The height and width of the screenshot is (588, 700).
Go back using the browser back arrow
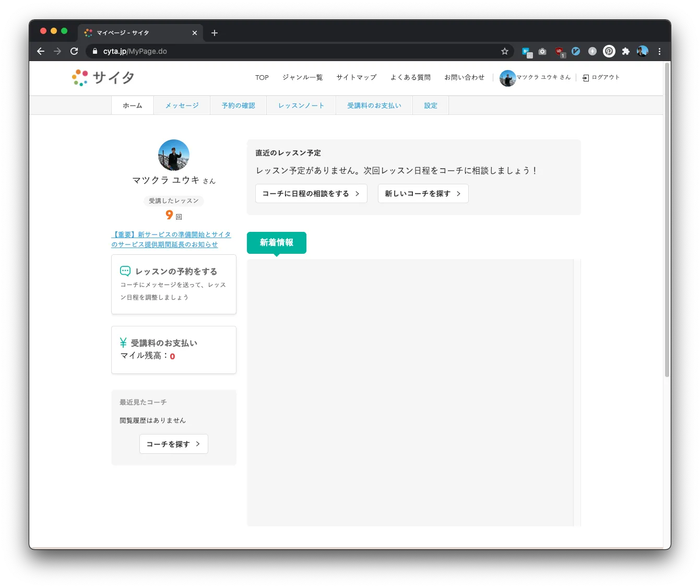[x=41, y=51]
